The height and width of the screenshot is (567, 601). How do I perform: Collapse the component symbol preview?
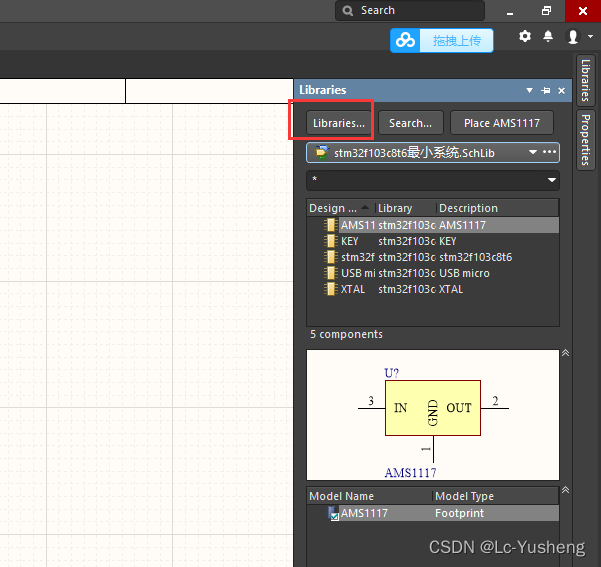pos(565,353)
